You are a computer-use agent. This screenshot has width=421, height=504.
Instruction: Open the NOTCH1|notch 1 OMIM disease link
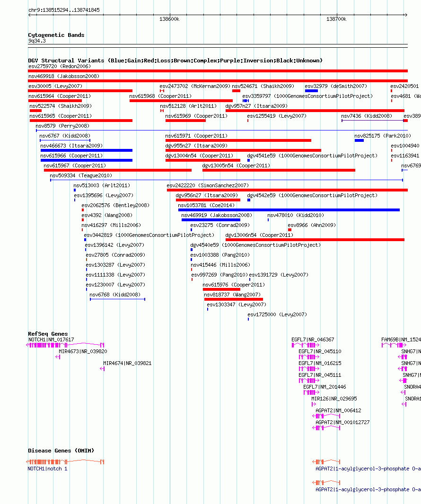[x=48, y=469]
